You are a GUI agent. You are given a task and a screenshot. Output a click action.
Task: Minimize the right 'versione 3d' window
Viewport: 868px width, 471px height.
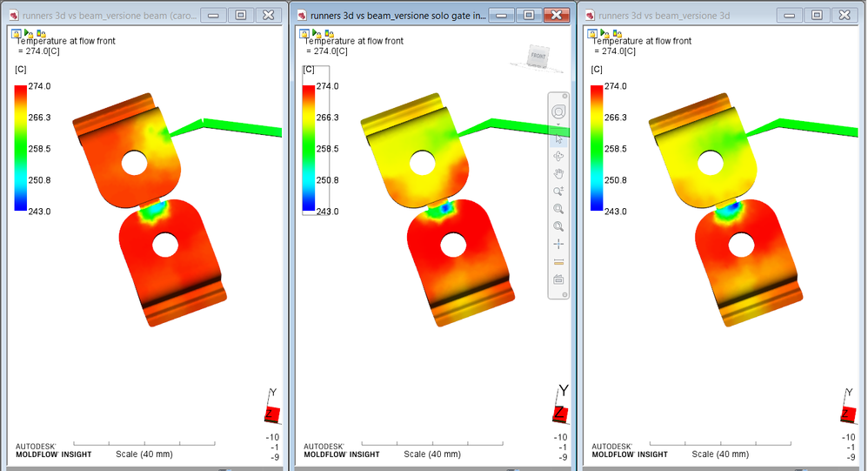[790, 16]
